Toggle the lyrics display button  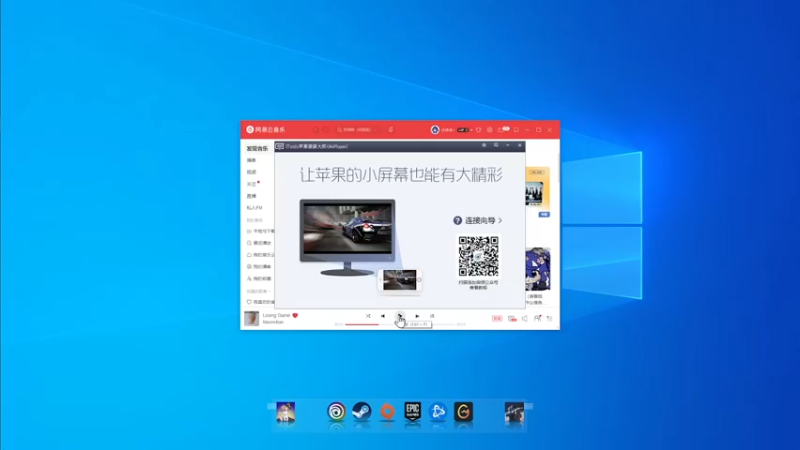coord(432,316)
